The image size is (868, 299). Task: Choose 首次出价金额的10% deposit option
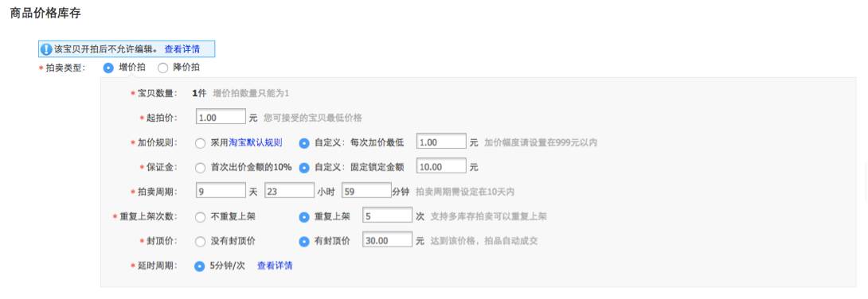click(x=200, y=168)
